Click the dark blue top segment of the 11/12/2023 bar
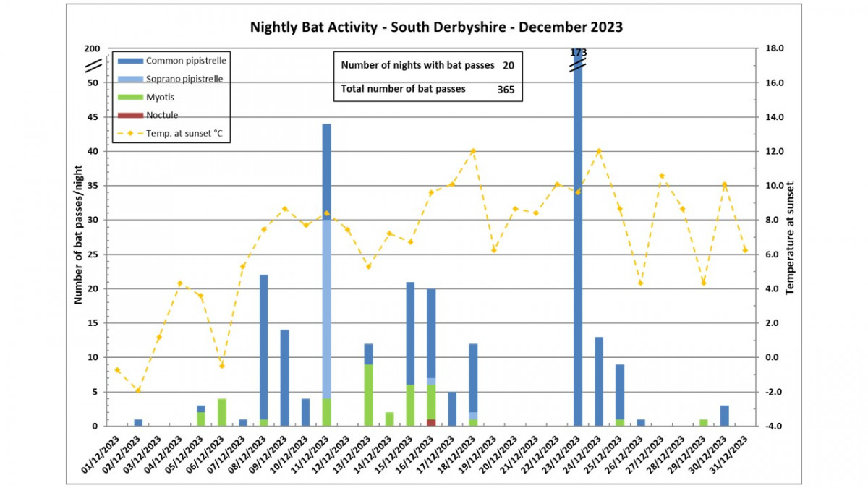This screenshot has width=868, height=488. click(326, 172)
